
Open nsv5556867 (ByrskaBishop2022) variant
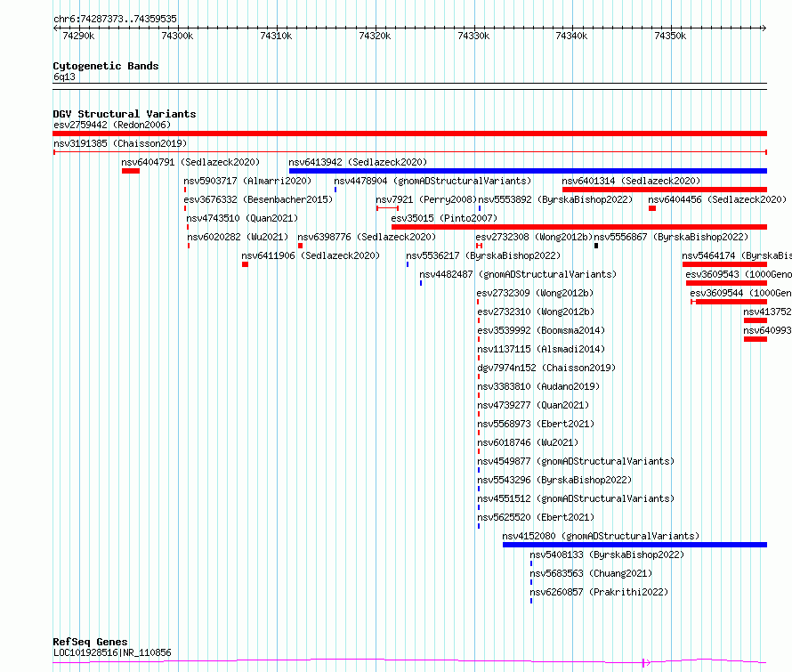(x=671, y=237)
